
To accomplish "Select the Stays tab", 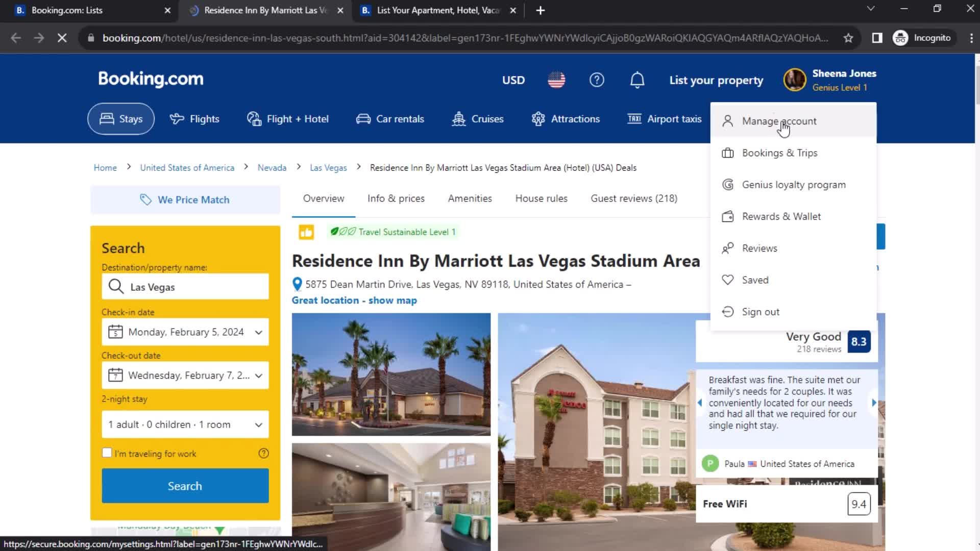I will pos(121,119).
